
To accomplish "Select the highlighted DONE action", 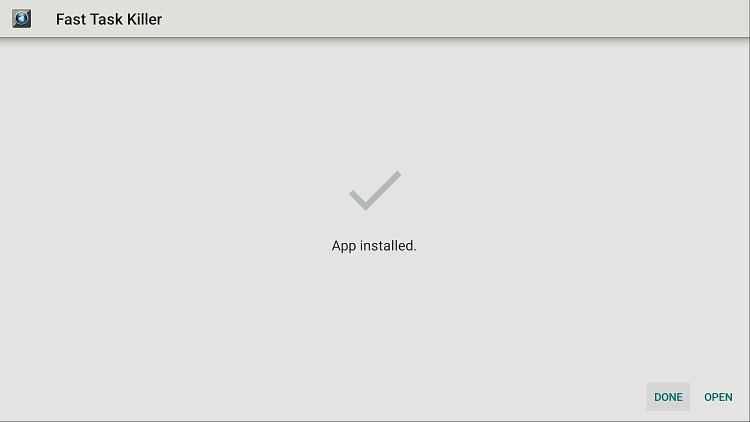I will (668, 397).
